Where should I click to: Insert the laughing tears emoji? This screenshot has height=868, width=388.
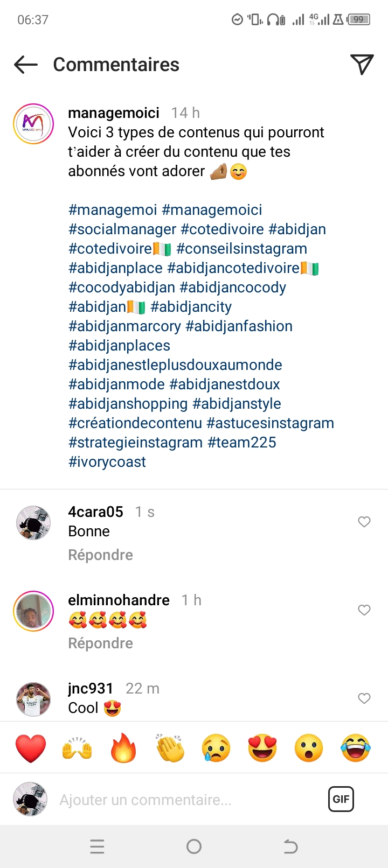tap(356, 748)
